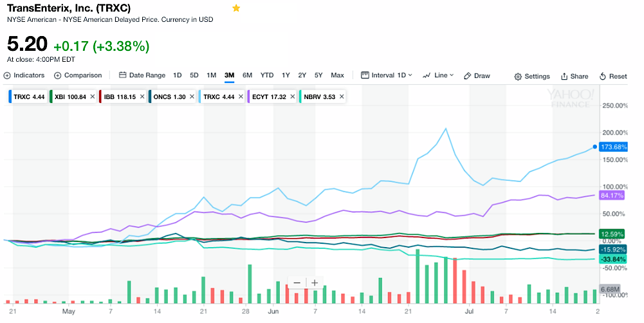Click the 84.17% ECYT value tag
644x323 pixels.
pos(612,195)
